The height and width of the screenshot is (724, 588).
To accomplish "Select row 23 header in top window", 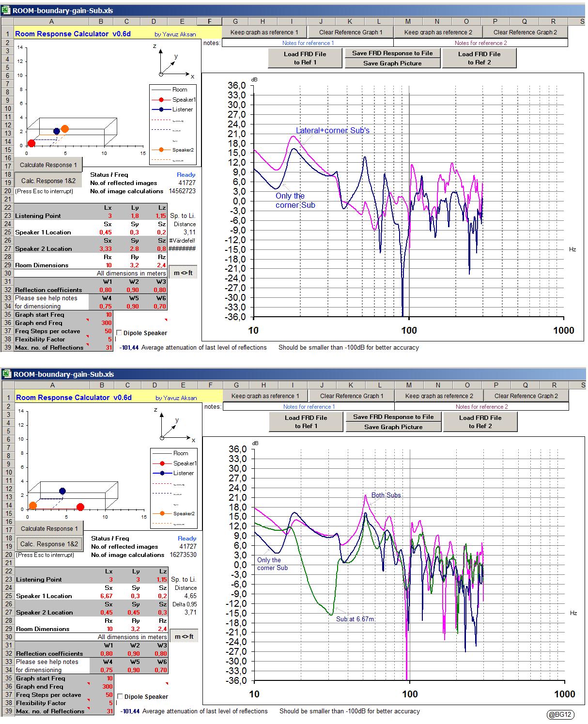I will pyautogui.click(x=8, y=216).
